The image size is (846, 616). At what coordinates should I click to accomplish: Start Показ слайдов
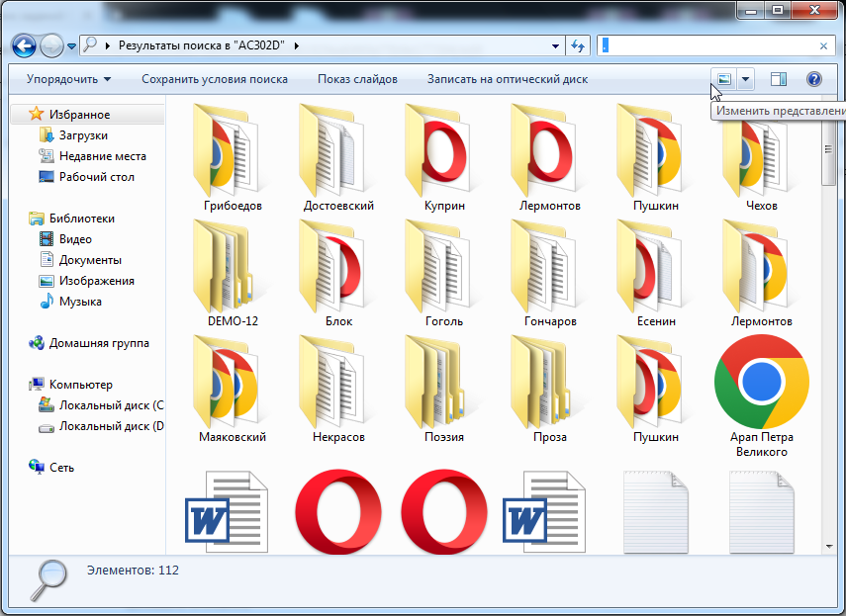(x=357, y=79)
